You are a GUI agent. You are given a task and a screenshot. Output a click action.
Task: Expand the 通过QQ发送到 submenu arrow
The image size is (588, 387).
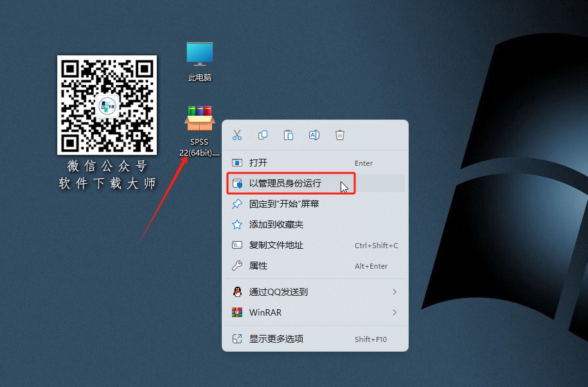pyautogui.click(x=396, y=292)
